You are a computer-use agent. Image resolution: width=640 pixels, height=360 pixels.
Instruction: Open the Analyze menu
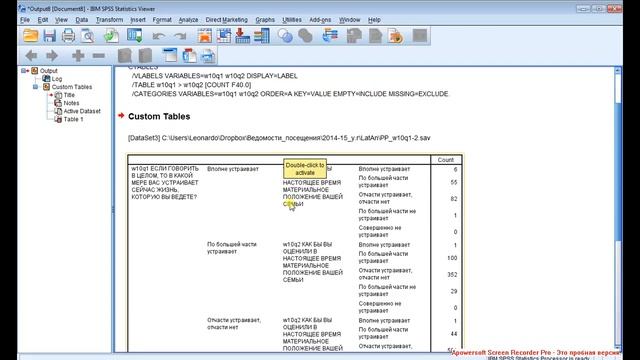(x=188, y=20)
